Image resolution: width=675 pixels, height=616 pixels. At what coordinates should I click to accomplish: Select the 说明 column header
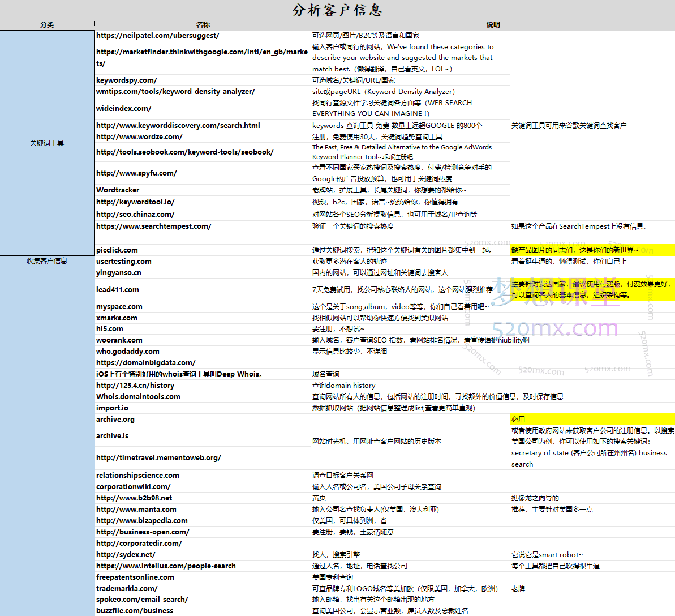493,24
